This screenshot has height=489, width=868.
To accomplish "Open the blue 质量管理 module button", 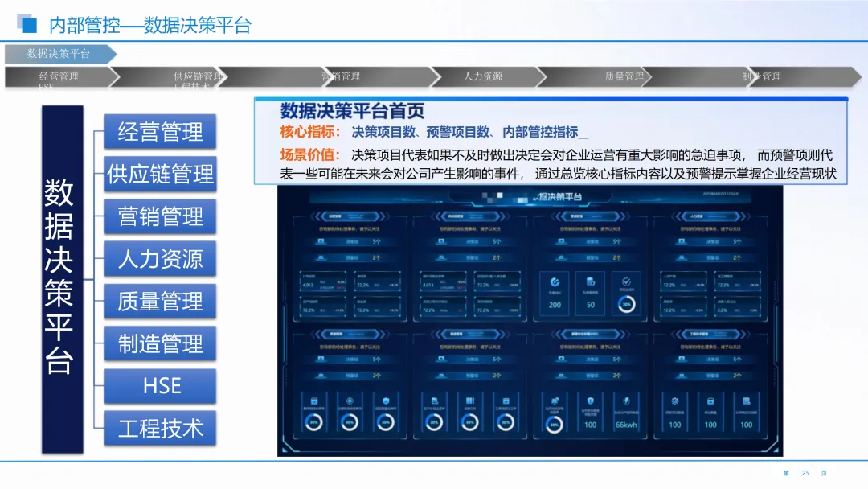I will [160, 302].
